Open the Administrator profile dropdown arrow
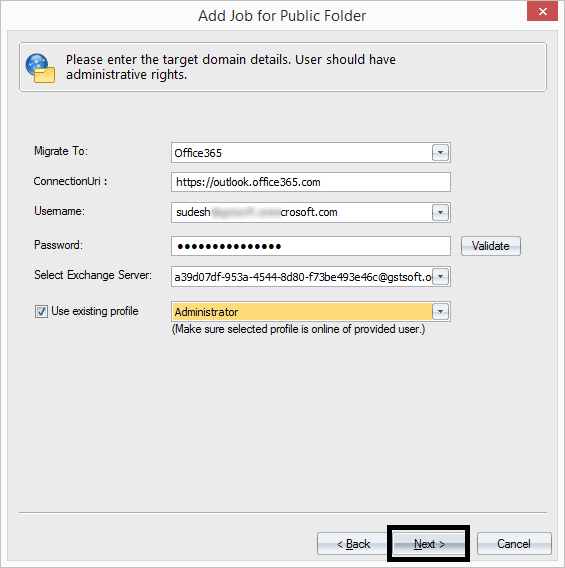 pos(440,312)
